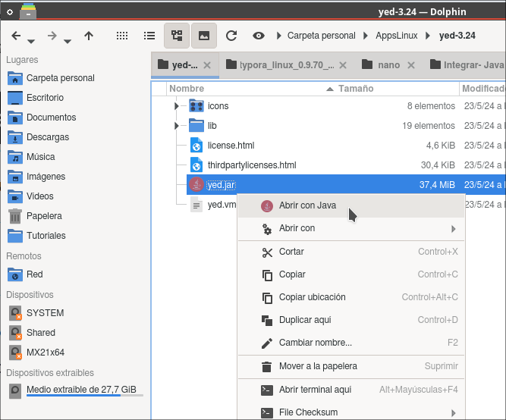Choose Abrir con Java

point(351,205)
